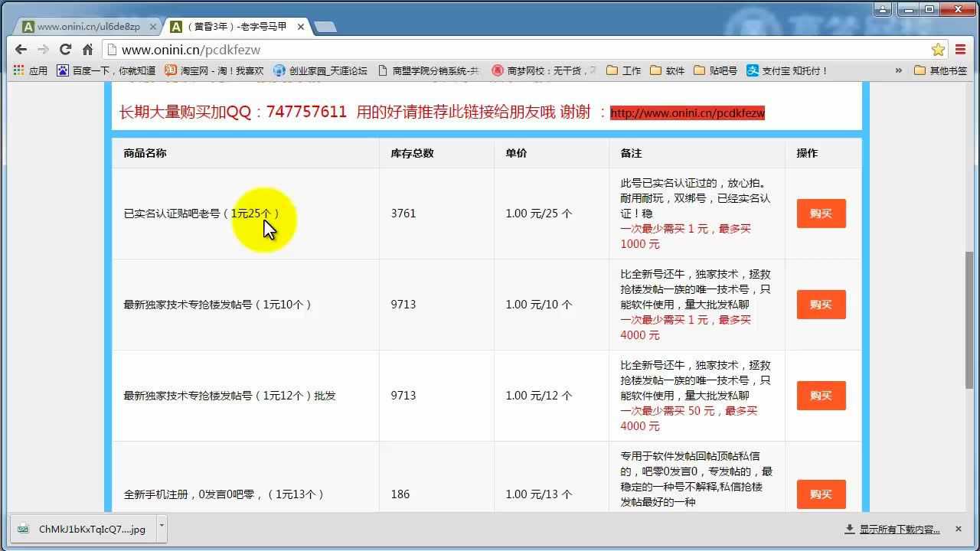This screenshot has height=551, width=980.
Task: Switch to the www.onini.cn/ul6de8zp tab
Action: pyautogui.click(x=88, y=27)
